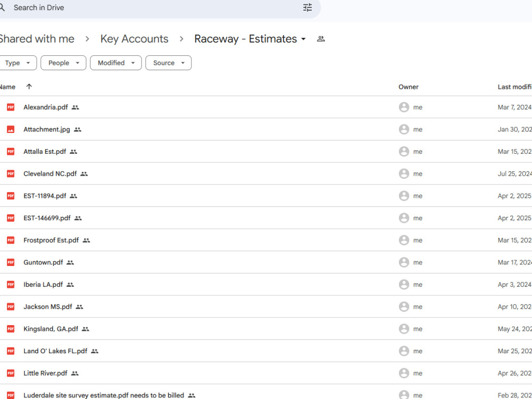The height and width of the screenshot is (399, 532).
Task: Select the EST-11894.pdf file name
Action: pos(45,196)
